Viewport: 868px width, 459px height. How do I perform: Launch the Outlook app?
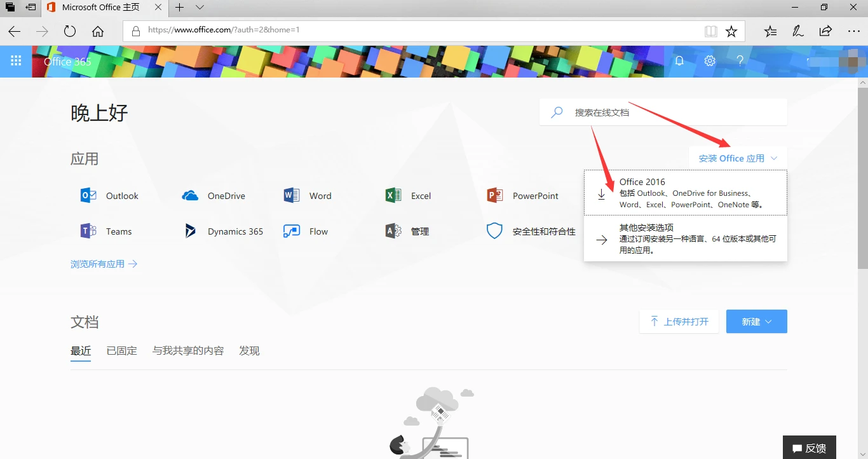click(109, 196)
